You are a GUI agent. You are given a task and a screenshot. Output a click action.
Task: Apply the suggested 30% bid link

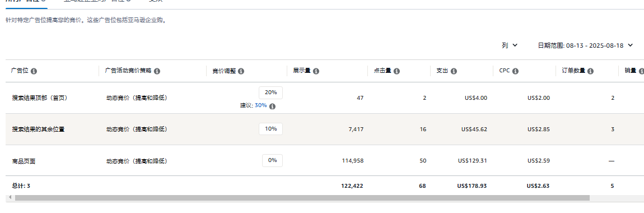coord(261,105)
